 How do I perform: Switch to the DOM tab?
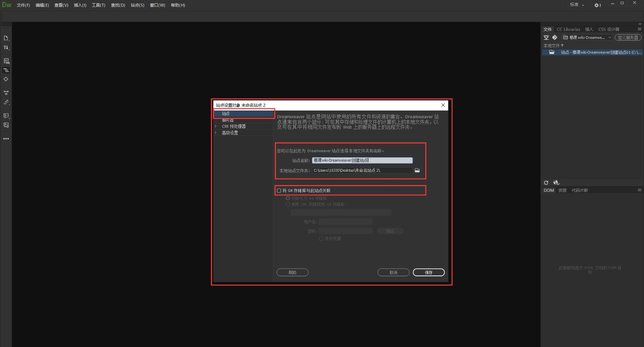[549, 190]
